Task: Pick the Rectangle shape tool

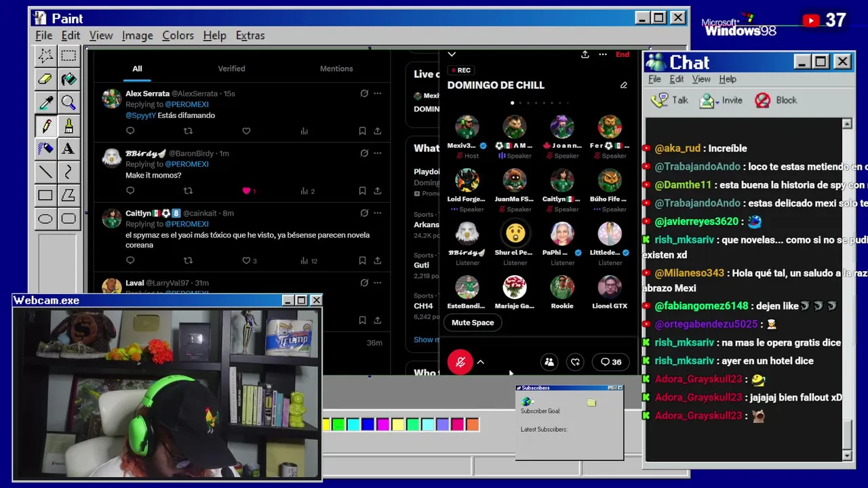Action: [x=45, y=195]
